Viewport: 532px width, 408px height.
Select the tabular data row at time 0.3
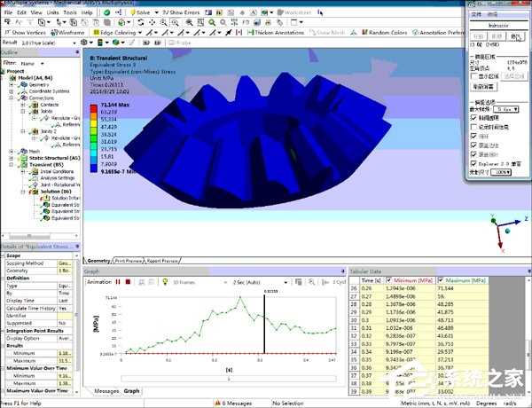point(397,327)
